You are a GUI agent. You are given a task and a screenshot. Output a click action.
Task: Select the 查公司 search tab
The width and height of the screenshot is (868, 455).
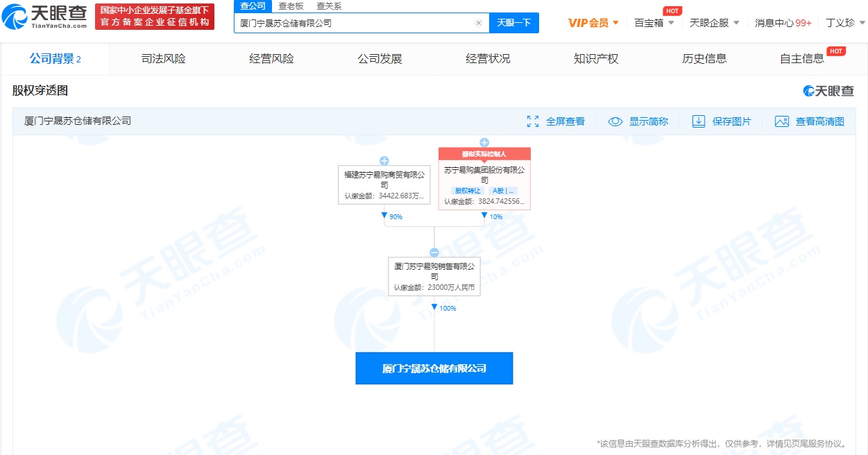click(x=253, y=6)
